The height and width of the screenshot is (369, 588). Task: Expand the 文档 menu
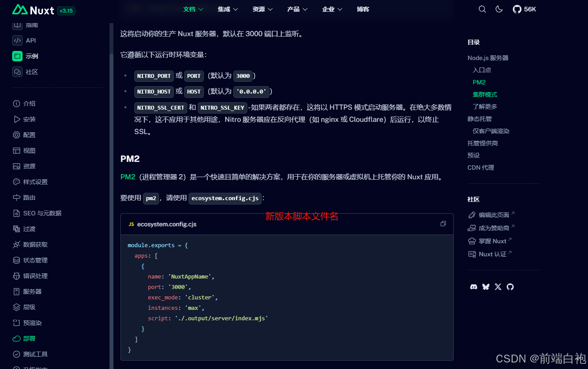coord(193,9)
